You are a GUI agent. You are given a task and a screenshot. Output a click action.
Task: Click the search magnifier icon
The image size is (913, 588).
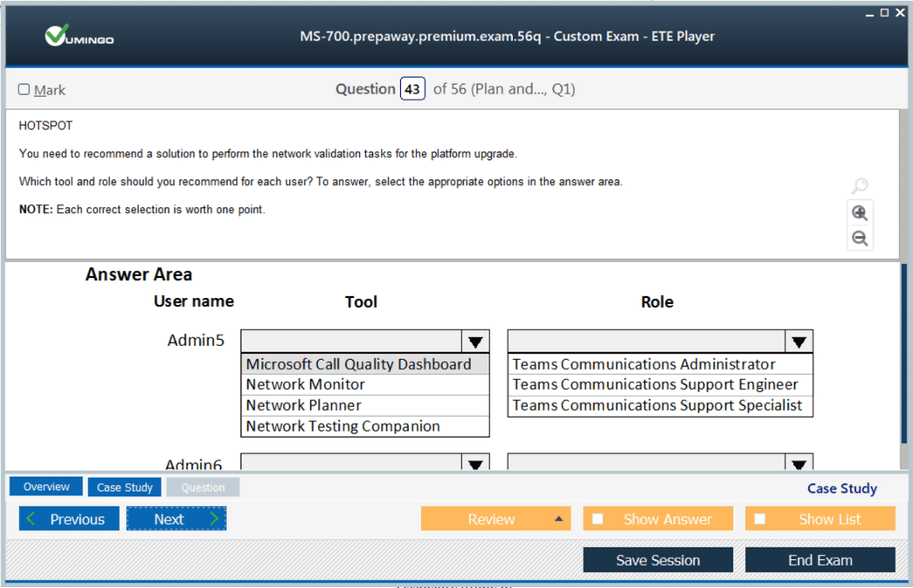860,186
